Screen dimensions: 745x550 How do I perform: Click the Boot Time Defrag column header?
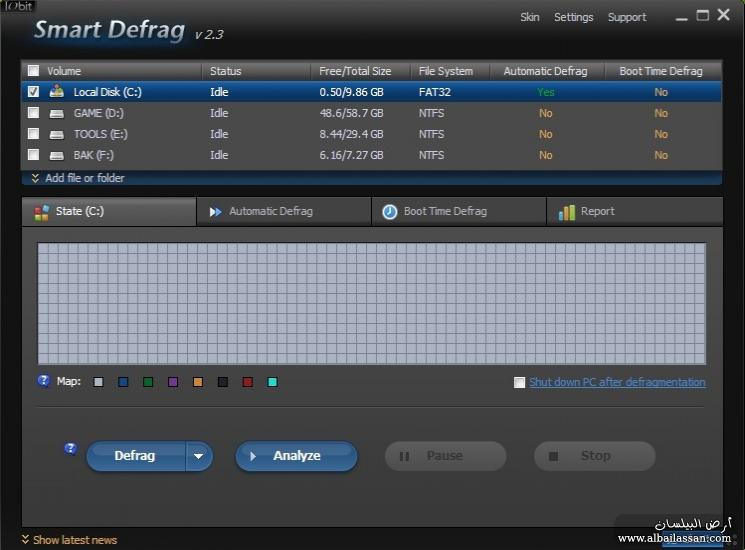tap(661, 71)
